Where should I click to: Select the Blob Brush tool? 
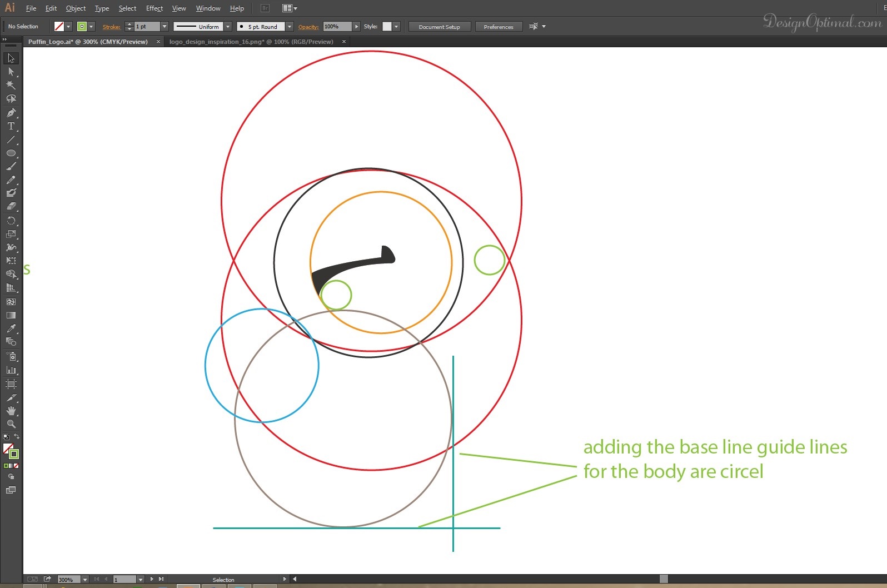click(11, 193)
